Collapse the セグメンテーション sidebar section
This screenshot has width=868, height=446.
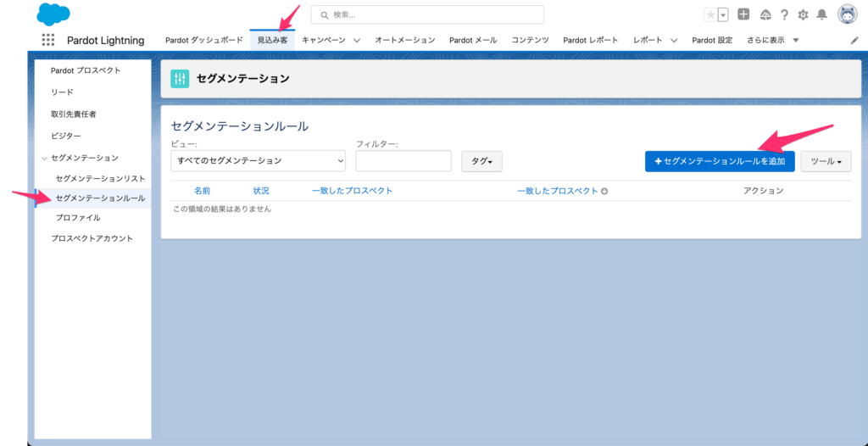coord(44,159)
